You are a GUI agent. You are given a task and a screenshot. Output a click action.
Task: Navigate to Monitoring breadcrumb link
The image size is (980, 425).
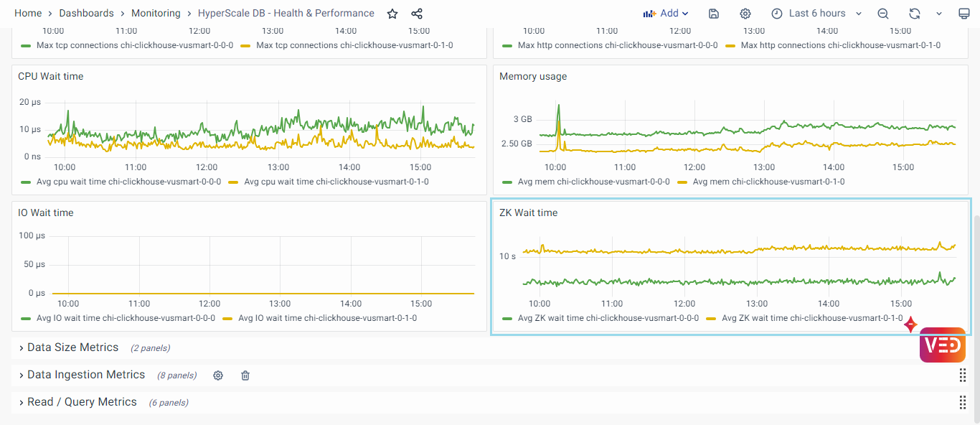pyautogui.click(x=155, y=14)
